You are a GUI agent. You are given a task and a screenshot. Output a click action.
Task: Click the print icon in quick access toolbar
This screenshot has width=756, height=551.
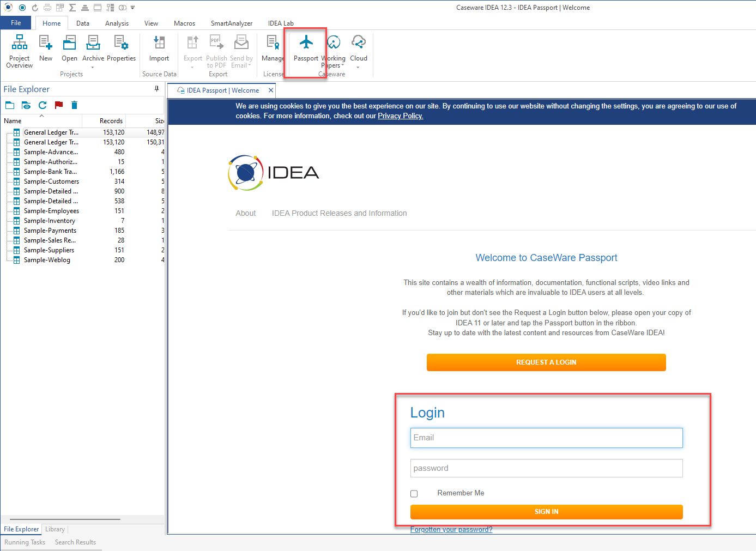click(x=47, y=8)
